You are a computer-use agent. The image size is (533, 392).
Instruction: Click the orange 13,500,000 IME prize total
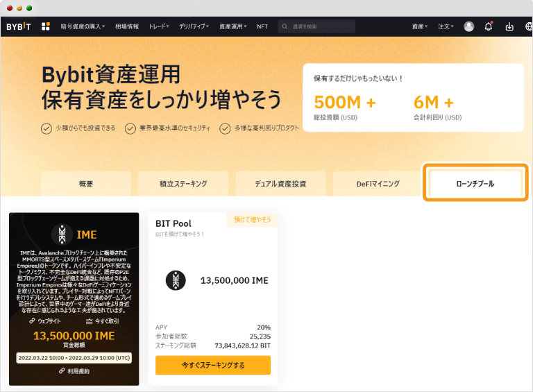click(74, 336)
